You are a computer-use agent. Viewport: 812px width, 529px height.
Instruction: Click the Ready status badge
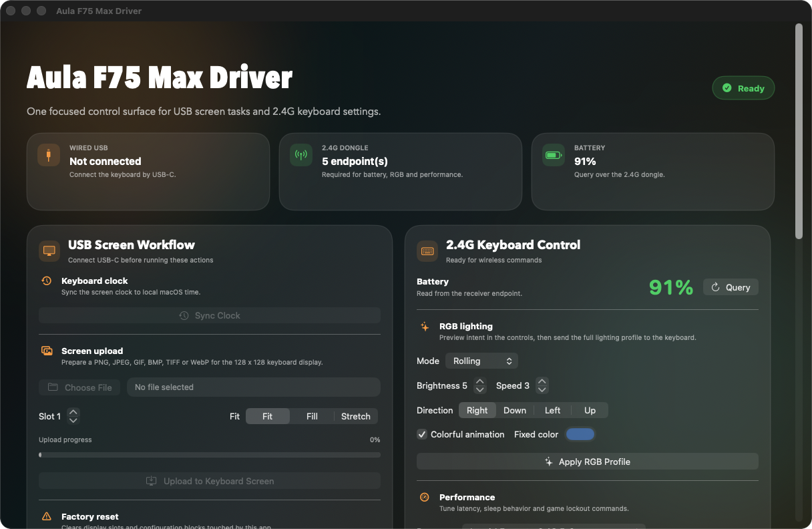tap(743, 88)
